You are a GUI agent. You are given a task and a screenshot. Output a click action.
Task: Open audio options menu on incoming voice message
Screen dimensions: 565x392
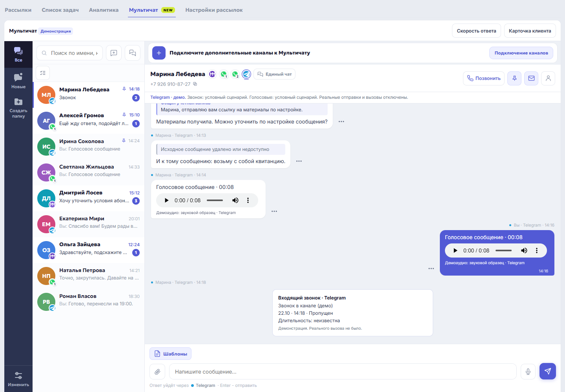pyautogui.click(x=248, y=200)
